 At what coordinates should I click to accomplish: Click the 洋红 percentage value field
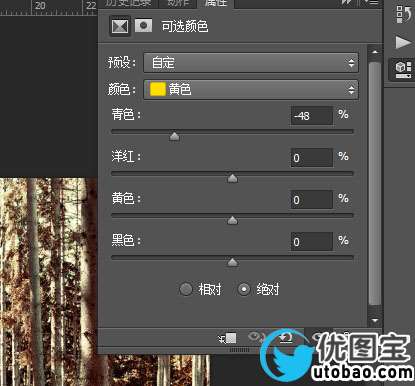[312, 158]
